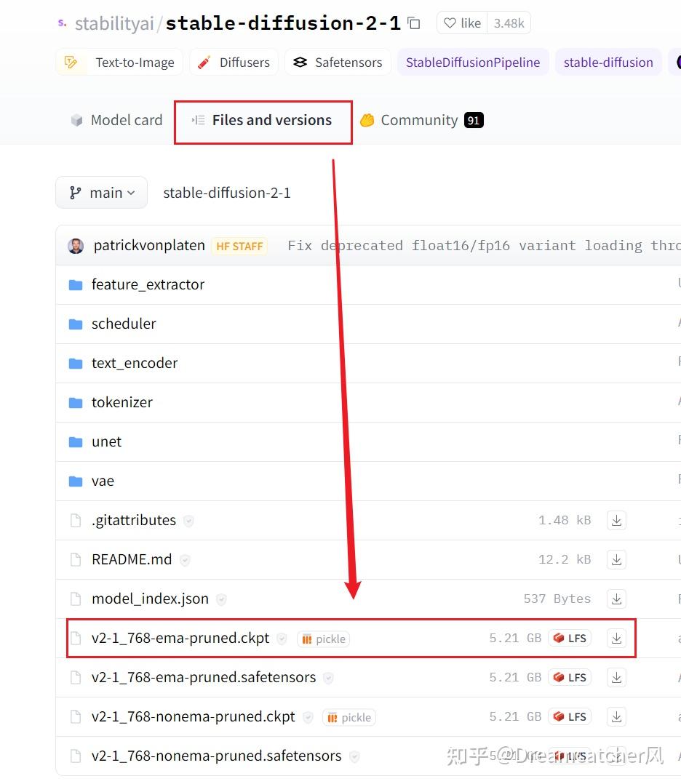
Task: Select the Safetensors library tag
Action: [x=338, y=62]
